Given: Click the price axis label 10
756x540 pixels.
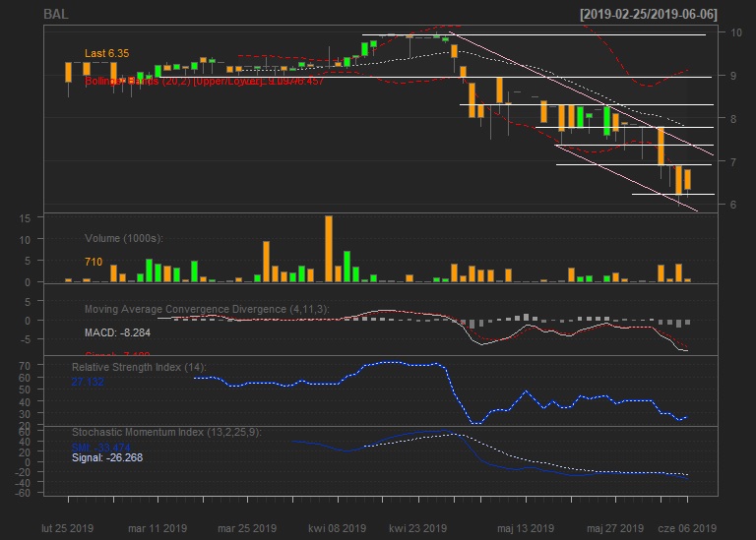Looking at the screenshot, I should tap(735, 32).
